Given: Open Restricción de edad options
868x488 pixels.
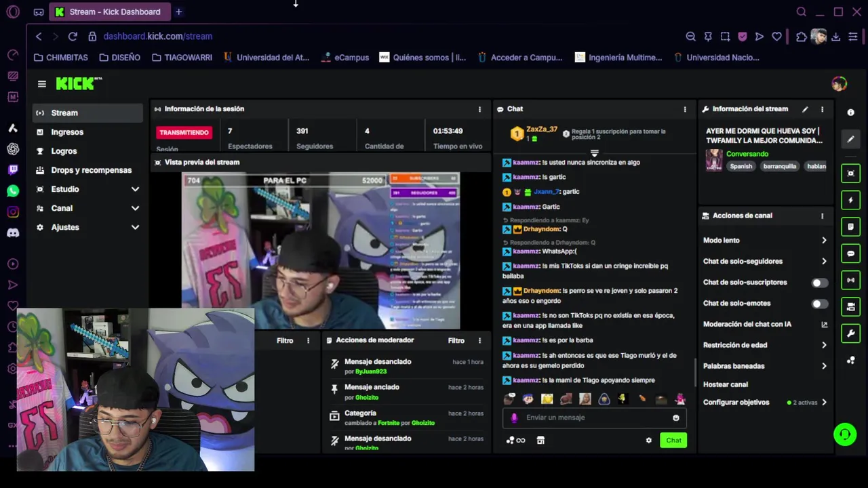Looking at the screenshot, I should (765, 346).
